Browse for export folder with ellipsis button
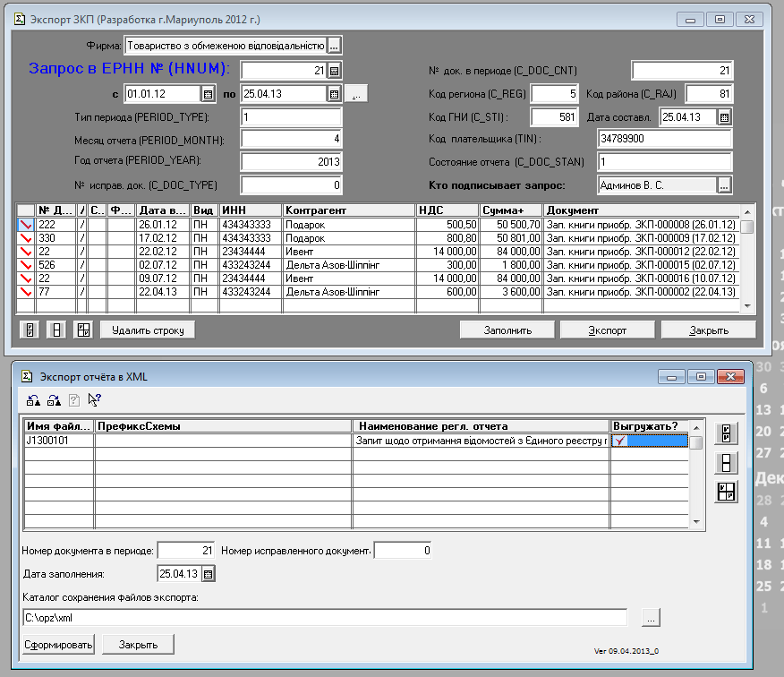Viewport: 784px width, 677px height. tap(651, 618)
